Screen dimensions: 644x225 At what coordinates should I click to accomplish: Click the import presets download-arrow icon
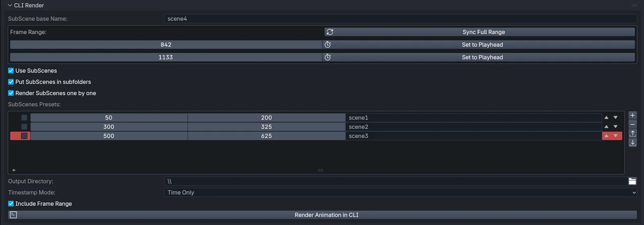point(632,143)
